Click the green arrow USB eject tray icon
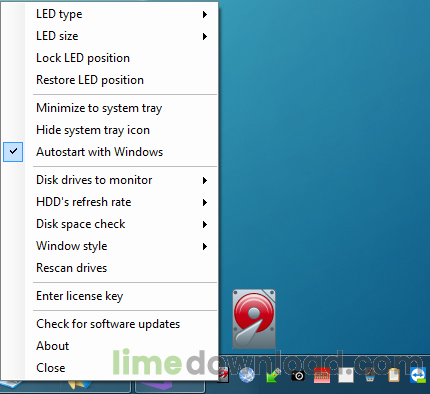This screenshot has height=394, width=430. [x=273, y=375]
